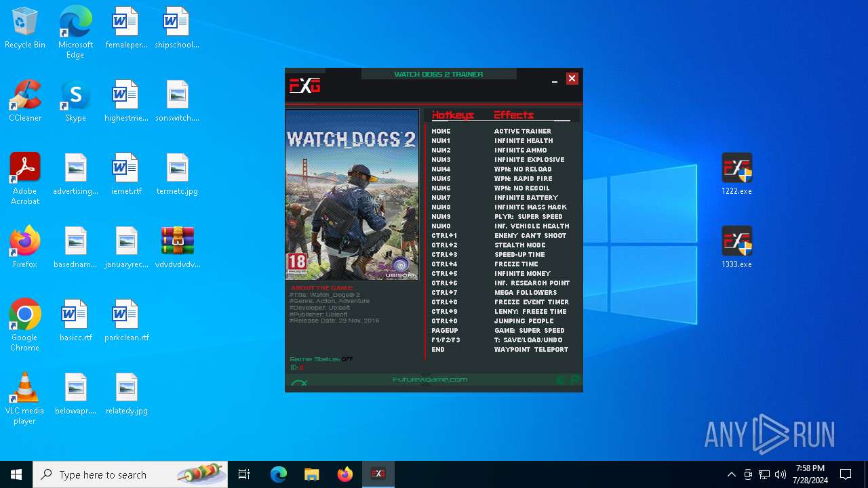868x488 pixels.
Task: Click the INFINITE AMMO effect text
Action: point(521,150)
